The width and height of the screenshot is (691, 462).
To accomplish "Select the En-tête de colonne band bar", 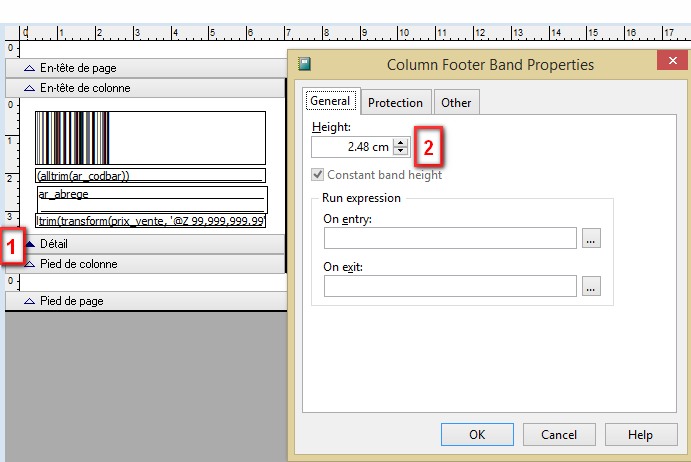I will pos(145,88).
